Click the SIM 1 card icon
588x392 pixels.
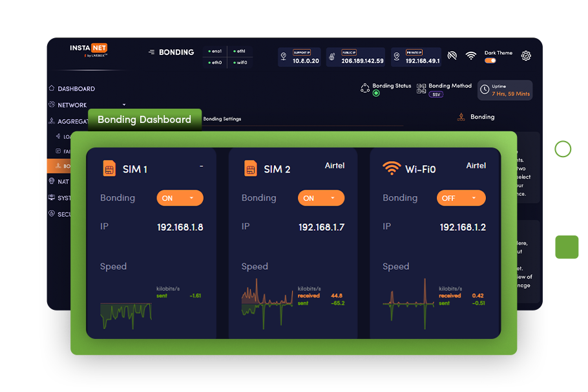(109, 169)
